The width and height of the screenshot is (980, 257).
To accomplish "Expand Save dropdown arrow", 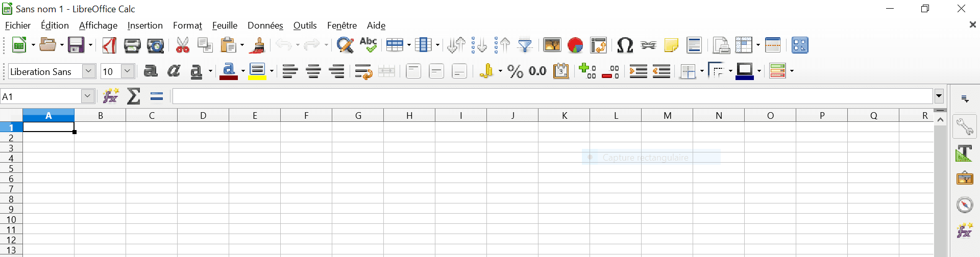I will (x=90, y=45).
